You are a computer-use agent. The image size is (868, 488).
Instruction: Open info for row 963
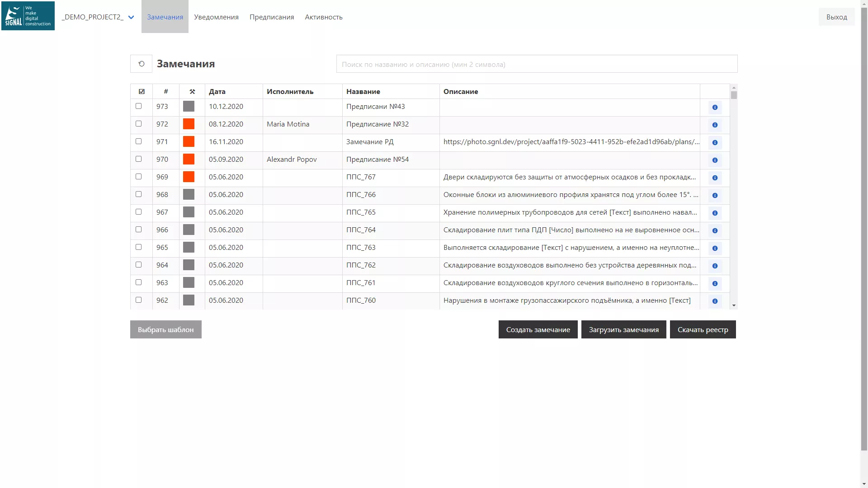coord(715,284)
